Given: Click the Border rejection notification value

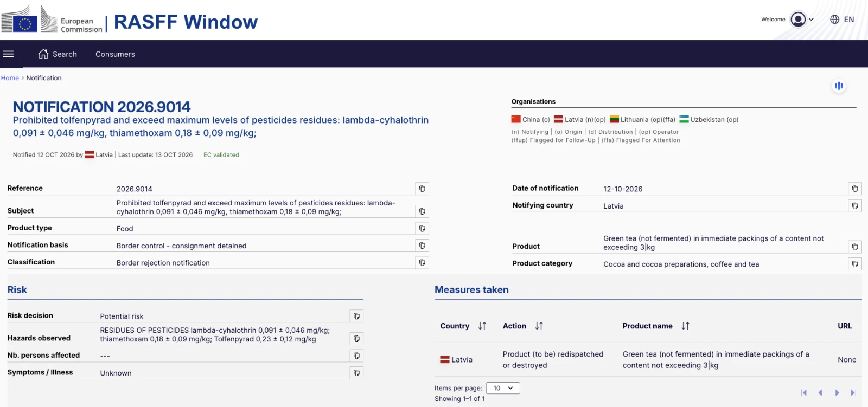Looking at the screenshot, I should click(x=163, y=263).
